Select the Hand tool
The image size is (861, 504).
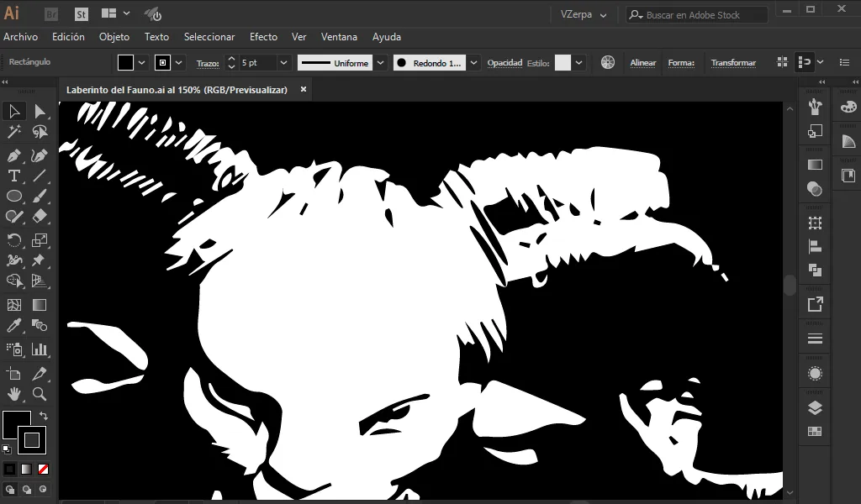13,394
